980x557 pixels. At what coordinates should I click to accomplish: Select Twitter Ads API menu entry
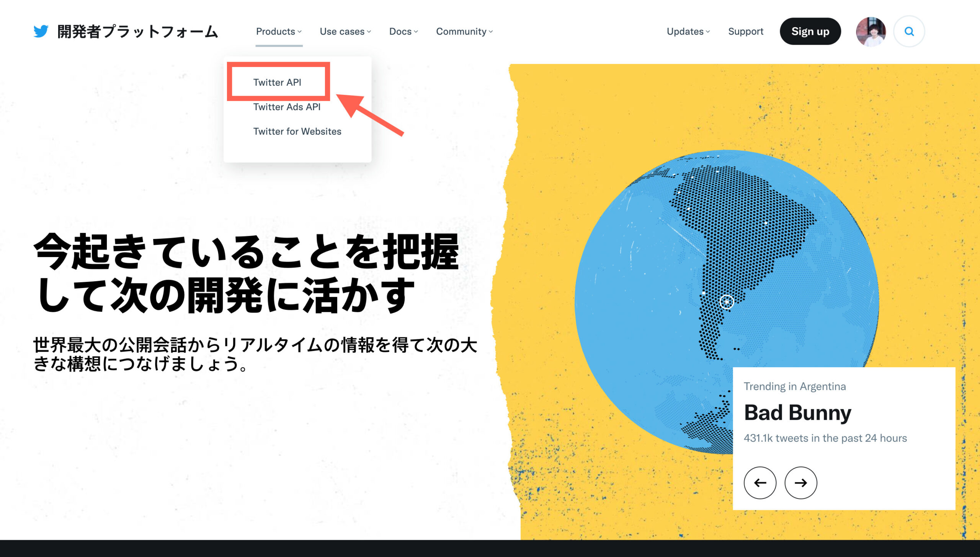tap(287, 107)
